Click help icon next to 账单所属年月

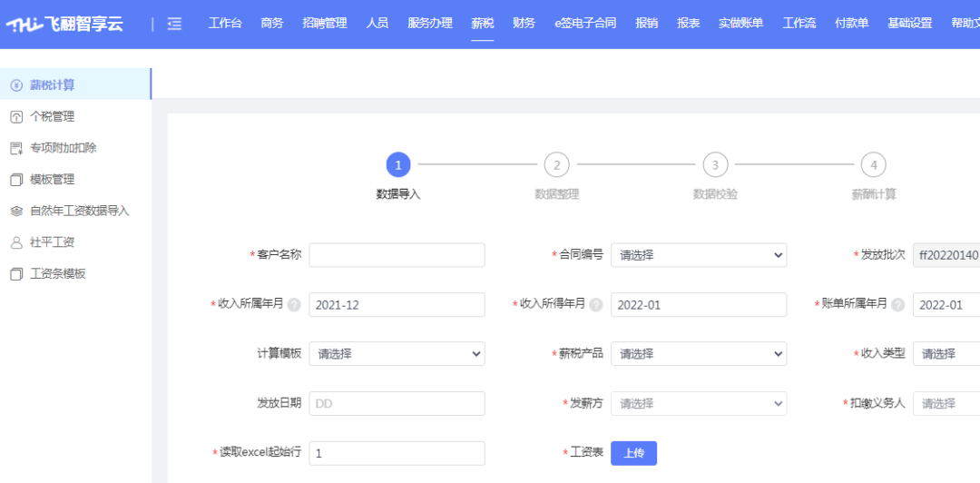[898, 305]
